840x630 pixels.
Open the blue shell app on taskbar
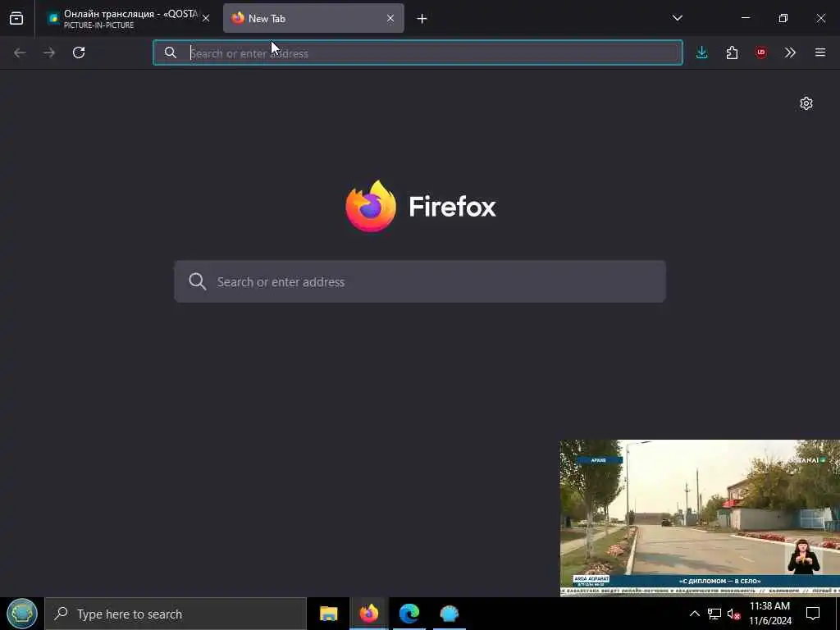450,614
